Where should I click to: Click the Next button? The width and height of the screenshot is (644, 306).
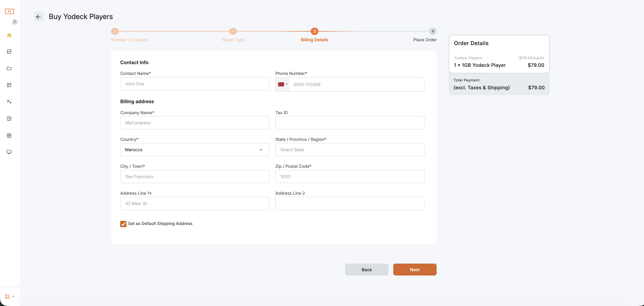pyautogui.click(x=415, y=270)
